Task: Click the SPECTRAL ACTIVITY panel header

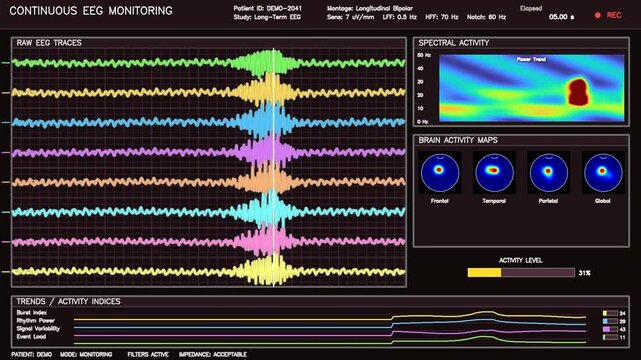Action: pyautogui.click(x=454, y=43)
